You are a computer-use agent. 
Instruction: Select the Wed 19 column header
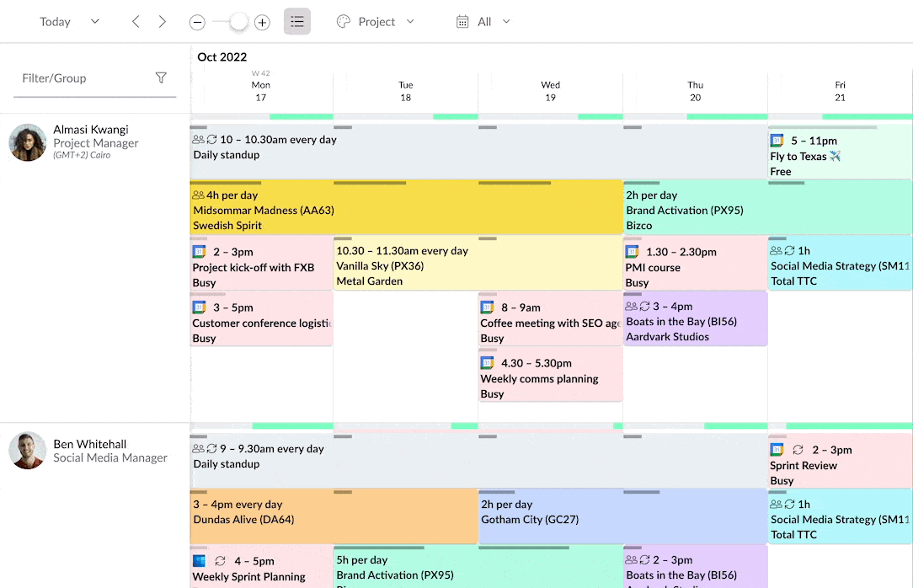coord(550,91)
